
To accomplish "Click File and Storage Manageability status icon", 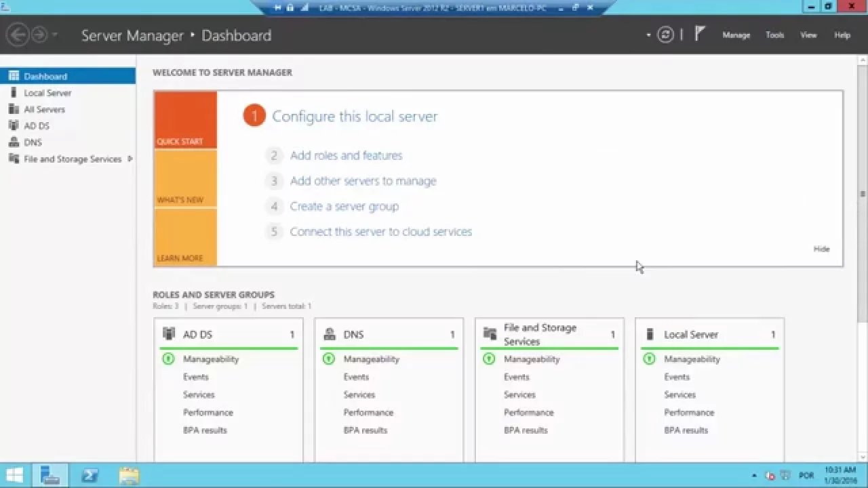I will (489, 359).
